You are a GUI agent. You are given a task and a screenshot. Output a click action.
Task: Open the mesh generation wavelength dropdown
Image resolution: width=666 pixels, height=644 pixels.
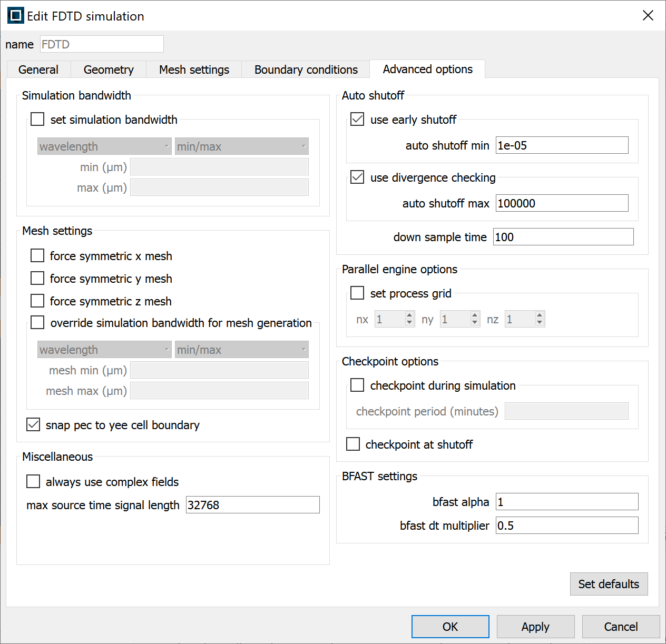tap(104, 350)
